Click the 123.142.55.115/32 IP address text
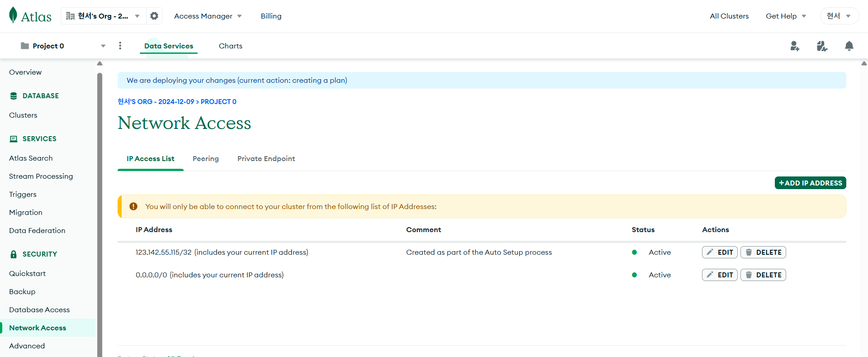868x357 pixels. click(164, 252)
